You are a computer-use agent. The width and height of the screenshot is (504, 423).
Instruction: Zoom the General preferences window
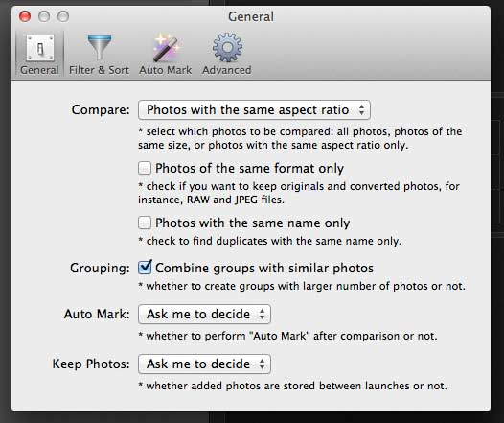click(63, 16)
